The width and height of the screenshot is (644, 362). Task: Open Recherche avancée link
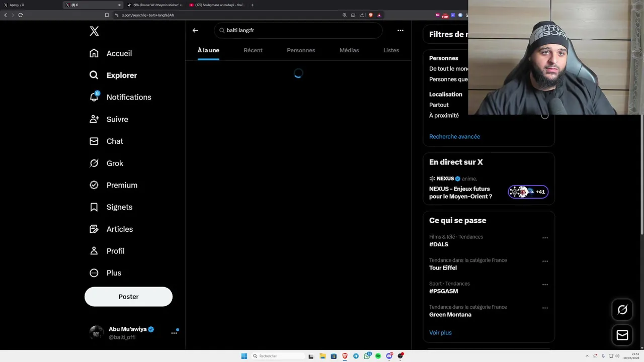point(454,137)
